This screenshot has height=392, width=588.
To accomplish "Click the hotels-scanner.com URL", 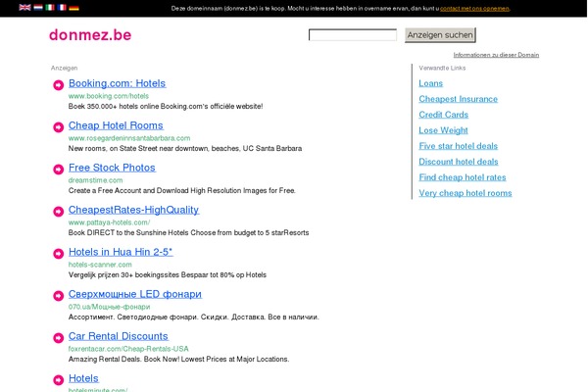I will pos(100,265).
